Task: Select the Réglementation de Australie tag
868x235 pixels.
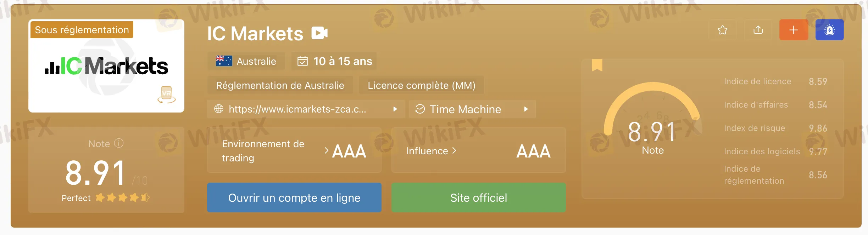Action: pos(280,85)
